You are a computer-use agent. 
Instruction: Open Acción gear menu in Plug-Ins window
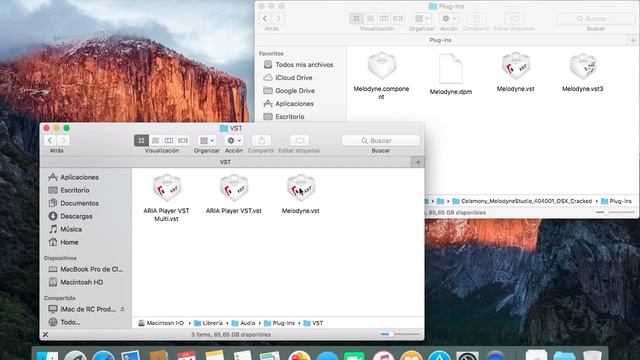[449, 18]
